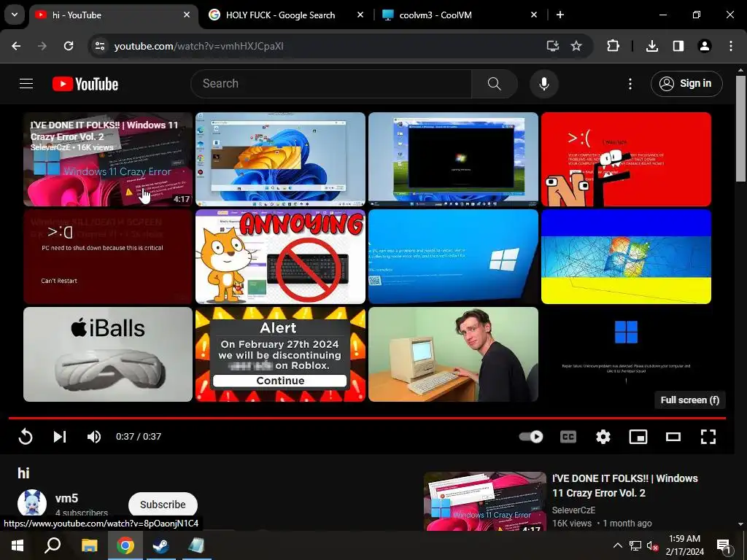Open the site information icon in address bar

(x=100, y=46)
